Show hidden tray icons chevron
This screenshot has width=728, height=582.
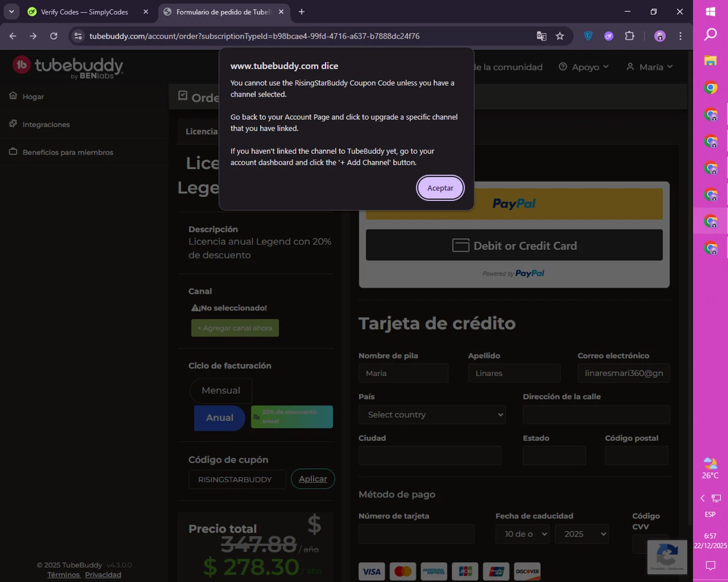click(702, 498)
